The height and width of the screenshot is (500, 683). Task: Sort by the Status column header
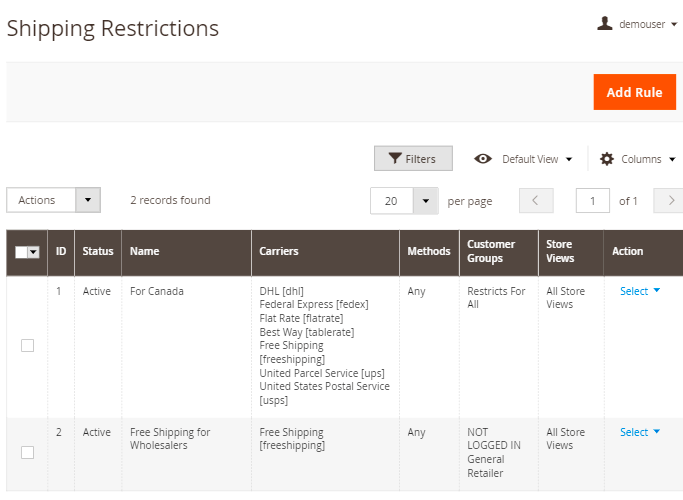coord(98,252)
